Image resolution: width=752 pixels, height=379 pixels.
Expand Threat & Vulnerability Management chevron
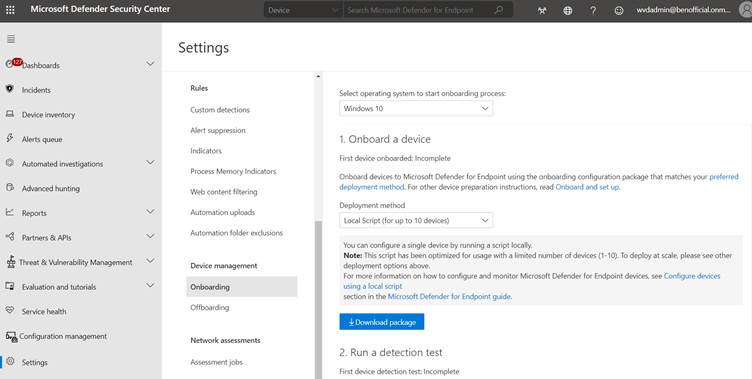click(150, 261)
